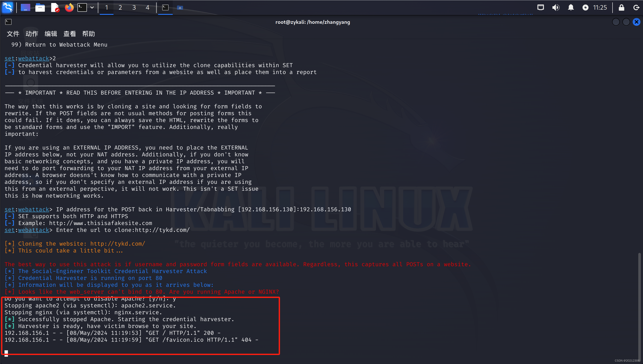The height and width of the screenshot is (364, 643).
Task: Open the text editor launcher icon
Action: [55, 8]
